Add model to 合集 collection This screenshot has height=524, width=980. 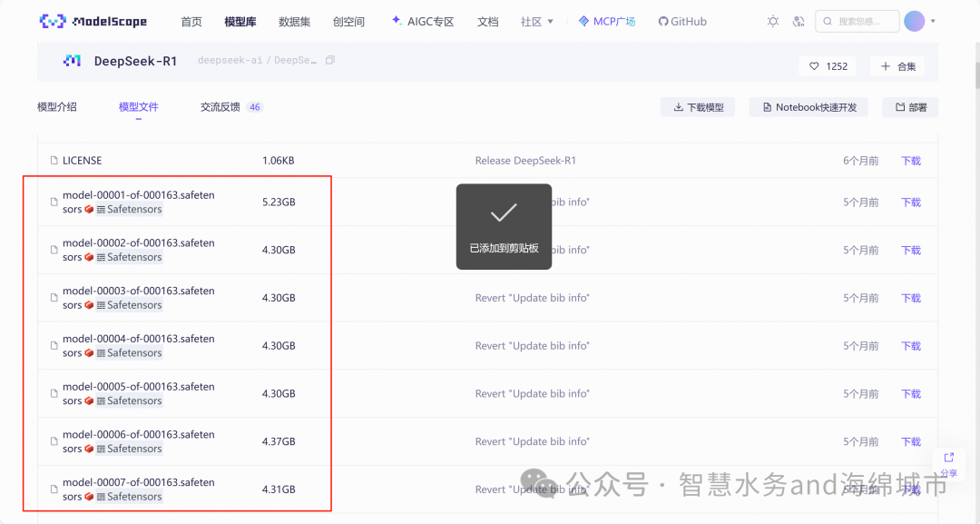point(897,66)
